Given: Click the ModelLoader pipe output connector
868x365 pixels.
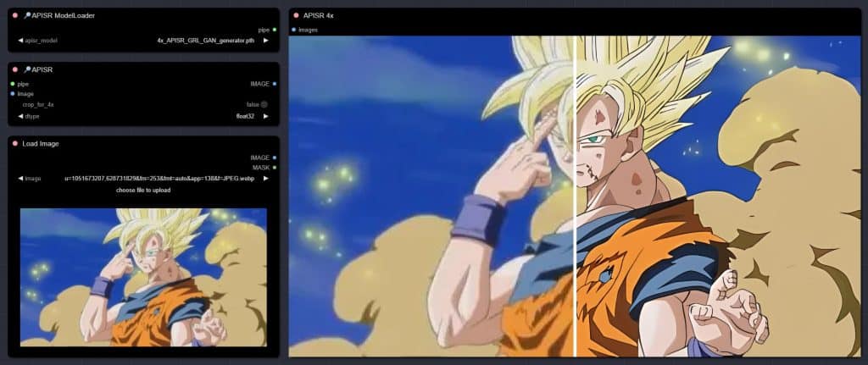Looking at the screenshot, I should point(275,30).
